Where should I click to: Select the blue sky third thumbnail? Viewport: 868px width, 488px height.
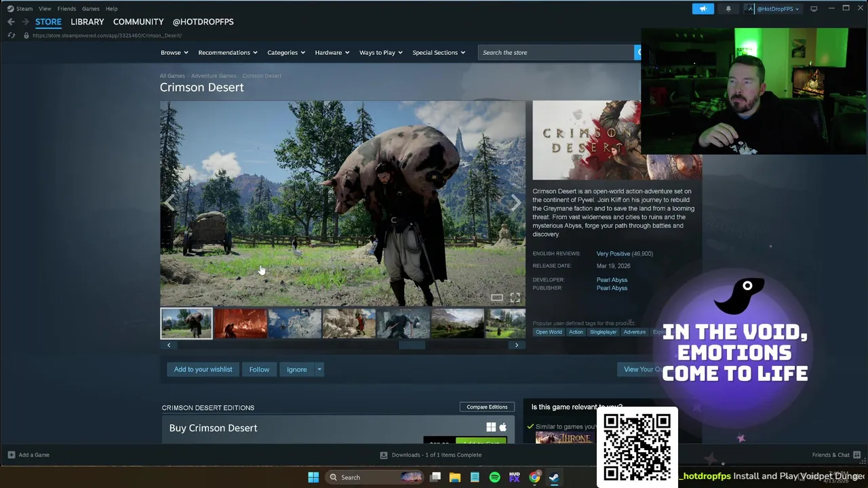click(x=295, y=323)
